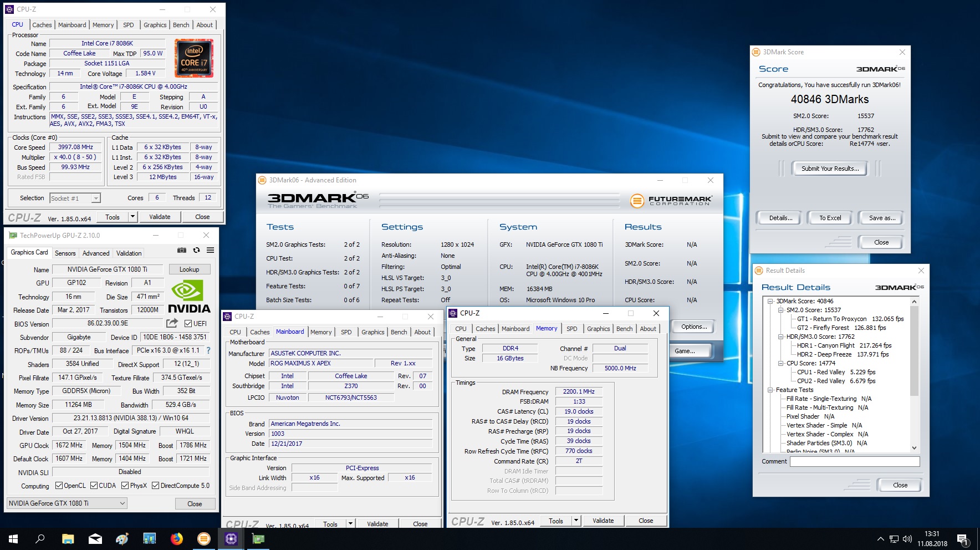
Task: Select HDR2 - Deep Freeze tree row
Action: (842, 354)
